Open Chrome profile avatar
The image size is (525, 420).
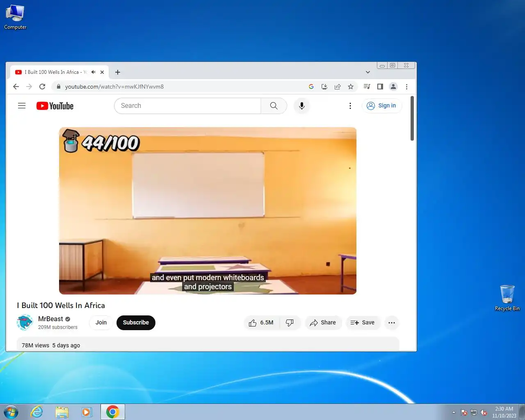click(393, 87)
